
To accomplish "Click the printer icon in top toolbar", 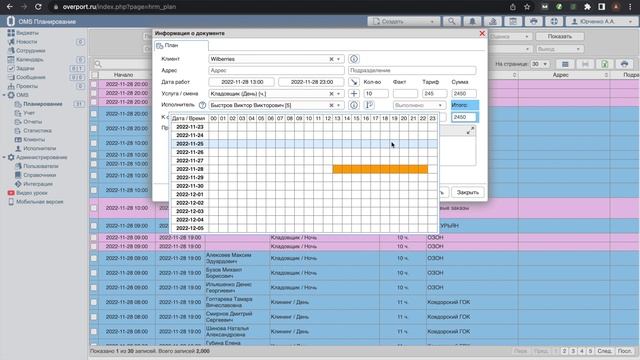I will click(x=533, y=21).
